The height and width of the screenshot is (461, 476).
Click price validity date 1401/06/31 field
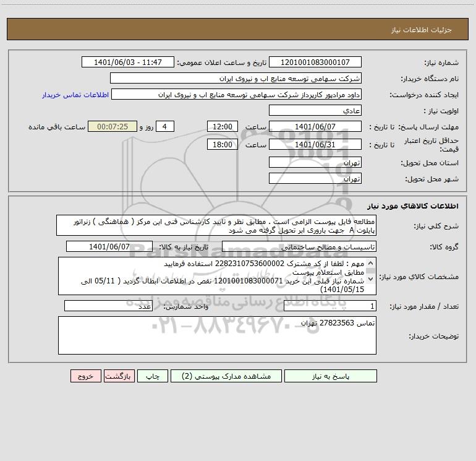[315, 144]
